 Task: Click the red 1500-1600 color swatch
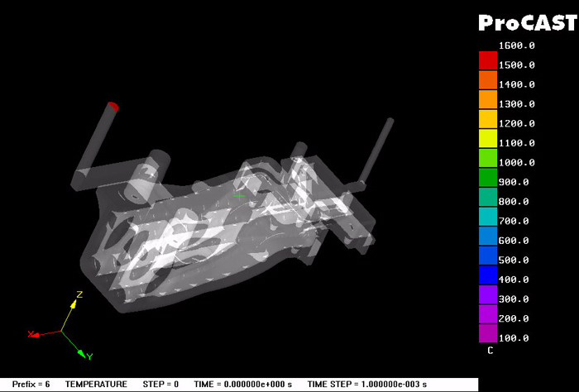point(488,60)
